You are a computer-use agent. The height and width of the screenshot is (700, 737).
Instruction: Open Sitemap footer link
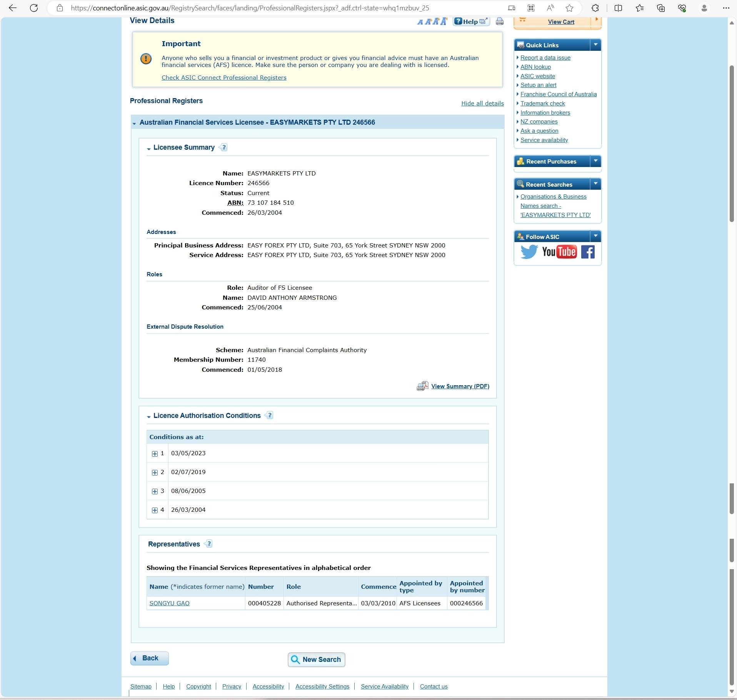[141, 687]
